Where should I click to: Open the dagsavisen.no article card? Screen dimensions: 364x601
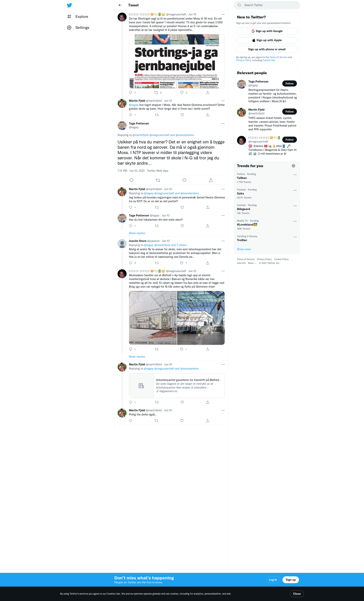(x=177, y=386)
